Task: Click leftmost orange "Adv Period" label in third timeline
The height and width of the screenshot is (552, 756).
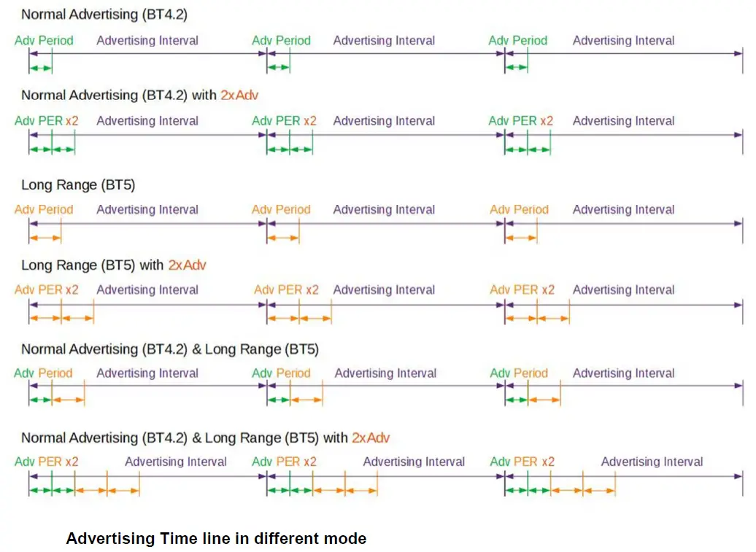Action: tap(44, 210)
